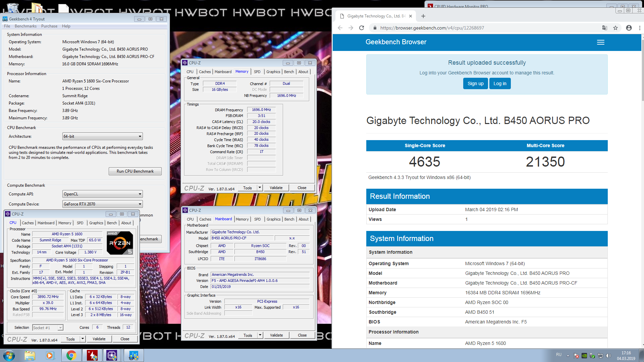Select Bench tab in CPU-Z Mainboard window

289,219
